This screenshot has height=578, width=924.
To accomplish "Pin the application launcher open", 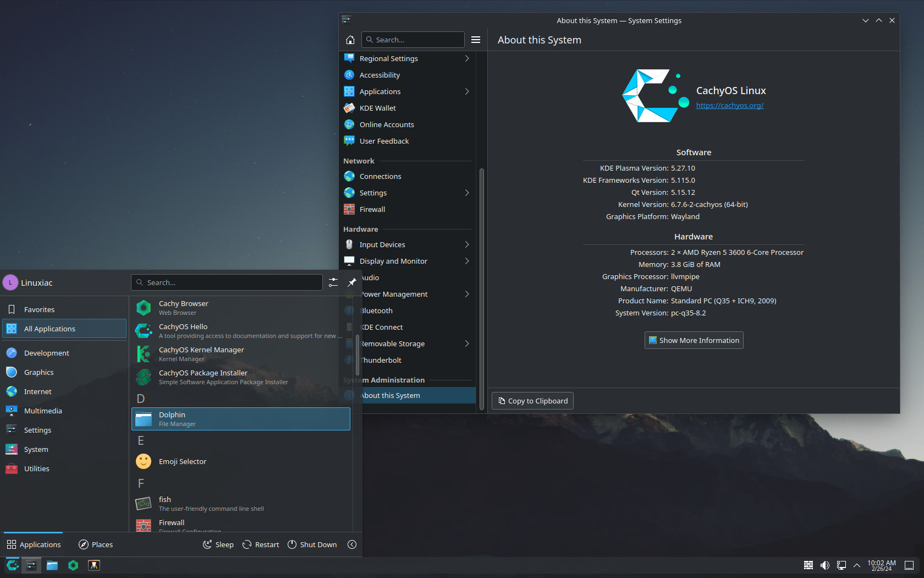I will [352, 282].
